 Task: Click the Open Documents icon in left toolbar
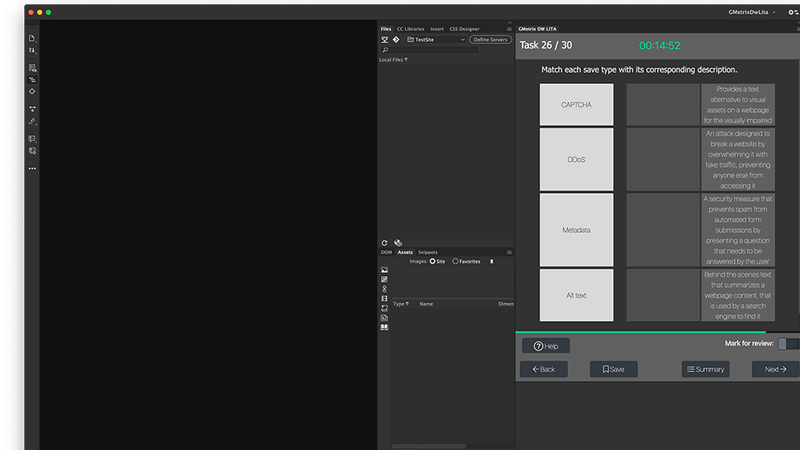(x=32, y=38)
